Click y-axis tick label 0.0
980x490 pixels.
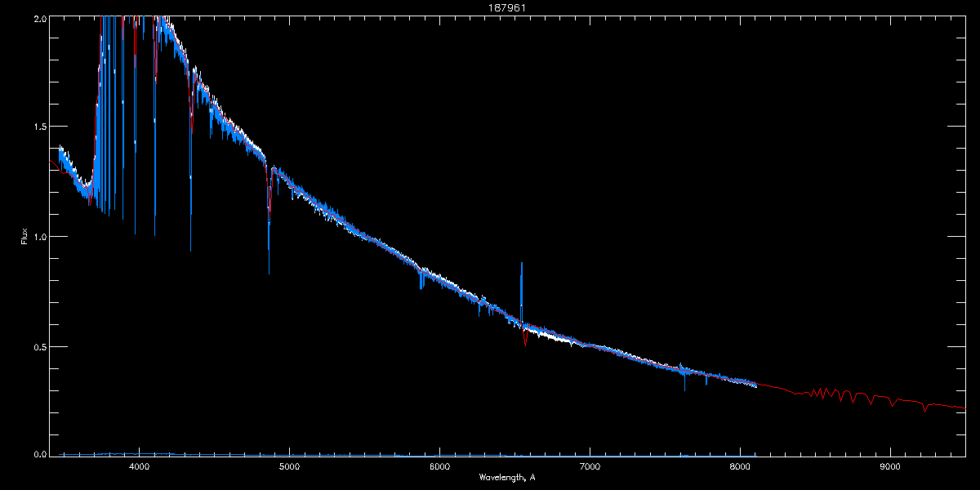tap(39, 452)
